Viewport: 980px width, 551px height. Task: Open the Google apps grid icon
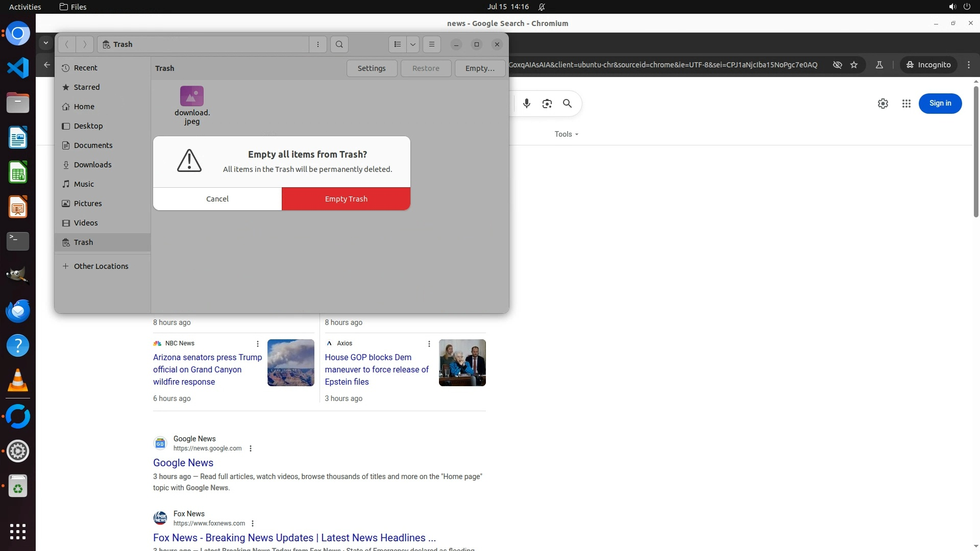click(x=906, y=104)
